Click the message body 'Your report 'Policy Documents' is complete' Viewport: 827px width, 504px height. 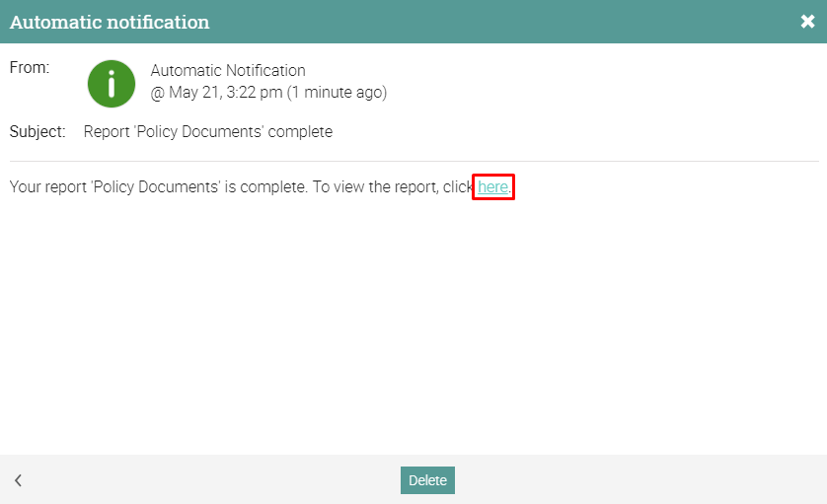click(x=158, y=186)
